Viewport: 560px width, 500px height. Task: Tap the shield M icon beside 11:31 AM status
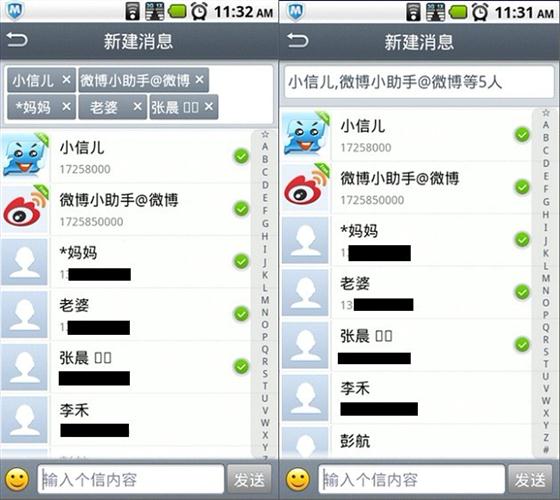click(295, 11)
